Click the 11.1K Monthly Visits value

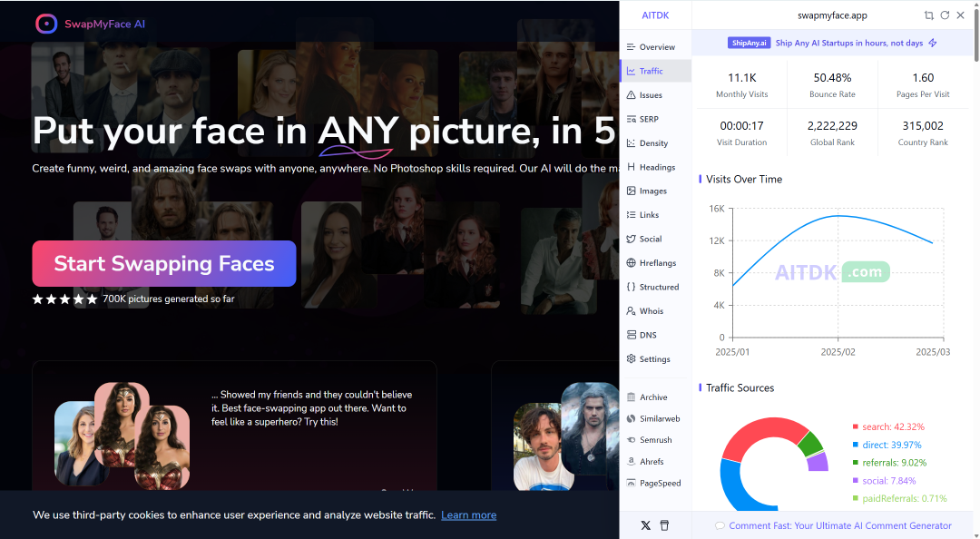coord(742,77)
